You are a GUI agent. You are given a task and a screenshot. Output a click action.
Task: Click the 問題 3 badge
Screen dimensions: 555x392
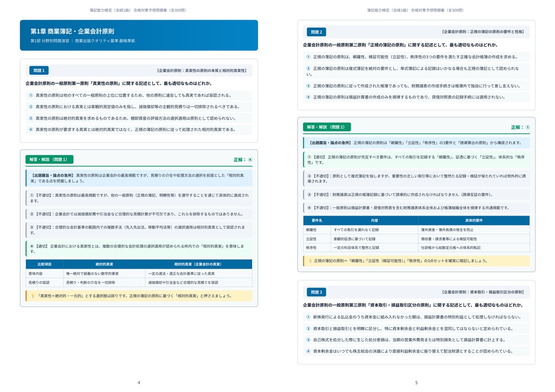pyautogui.click(x=317, y=292)
